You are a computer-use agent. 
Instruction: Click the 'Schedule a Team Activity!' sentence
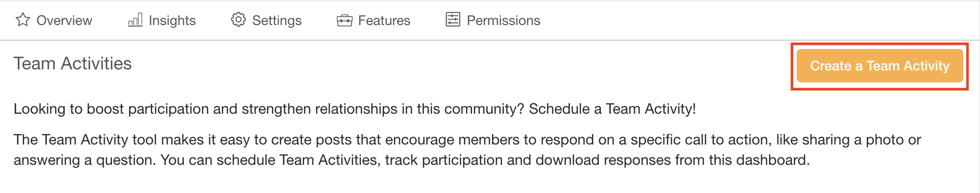612,109
